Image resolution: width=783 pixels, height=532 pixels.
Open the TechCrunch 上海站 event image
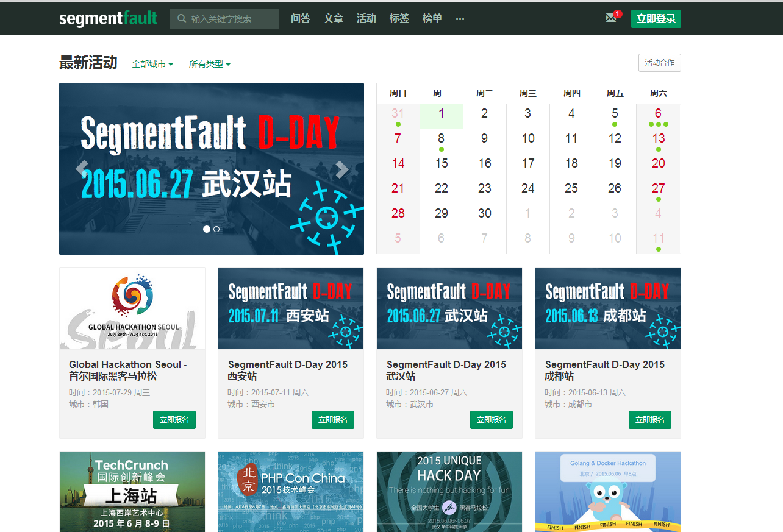[132, 492]
